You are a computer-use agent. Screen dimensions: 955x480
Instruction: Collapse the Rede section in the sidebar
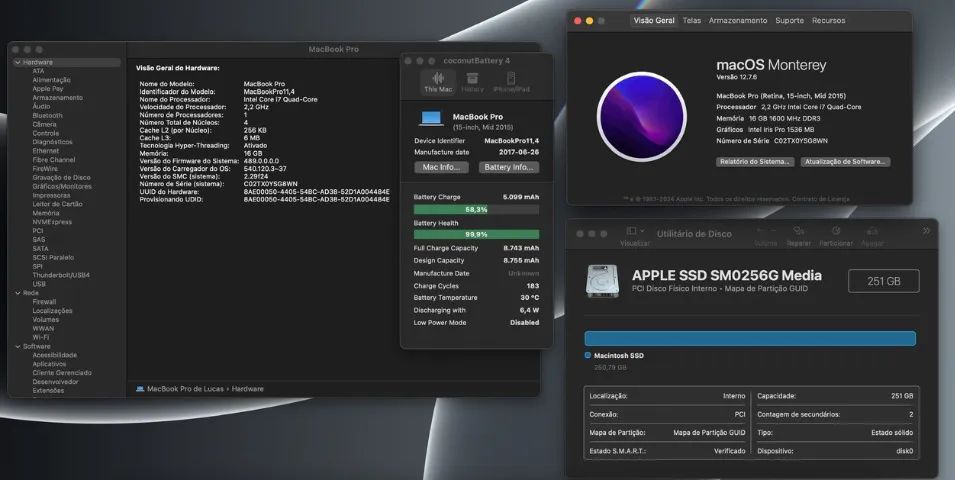pyautogui.click(x=18, y=293)
